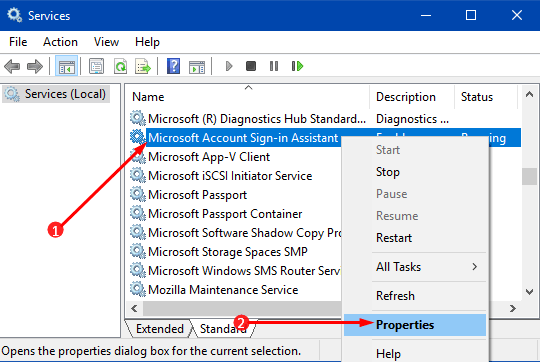The width and height of the screenshot is (540, 362).
Task: Click the Show/Hide Action Pane icon
Action: tap(197, 67)
